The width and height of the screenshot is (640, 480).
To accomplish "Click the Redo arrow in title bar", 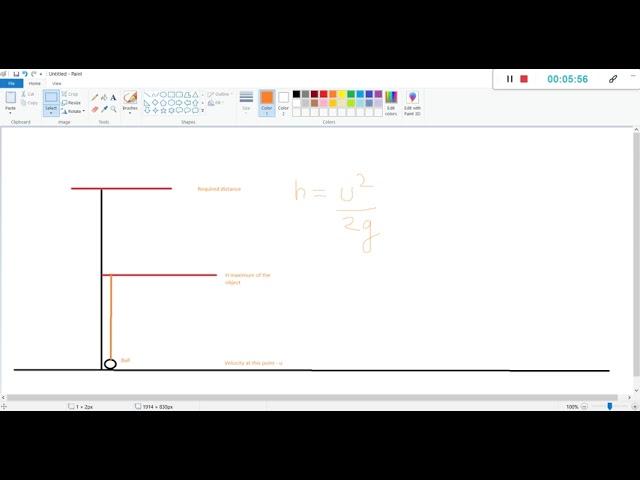I will (34, 74).
